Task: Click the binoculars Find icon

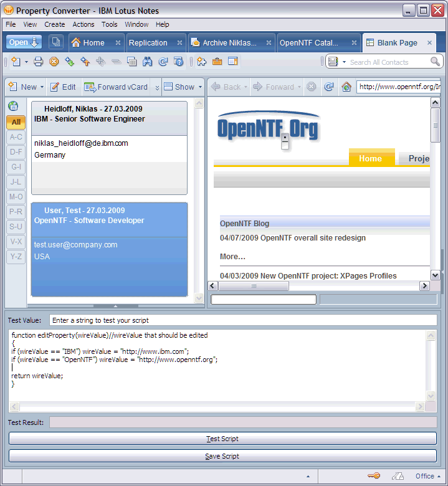Action: 147,62
